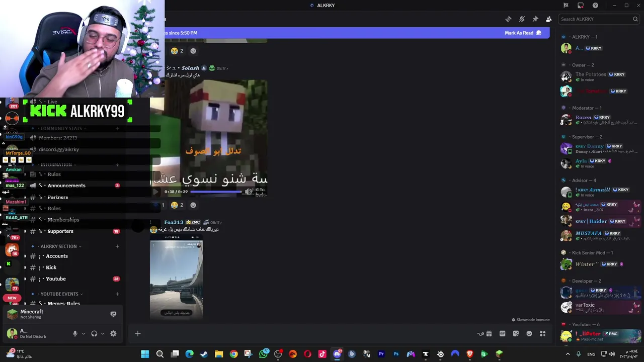Screen dimensions: 644x362
Task: Adjust the video volume speaker icon
Action: pyautogui.click(x=248, y=192)
